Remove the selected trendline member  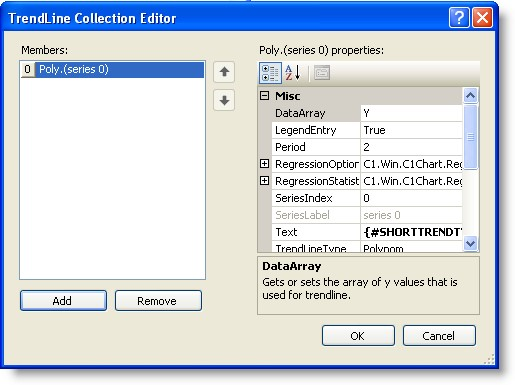[x=158, y=301]
